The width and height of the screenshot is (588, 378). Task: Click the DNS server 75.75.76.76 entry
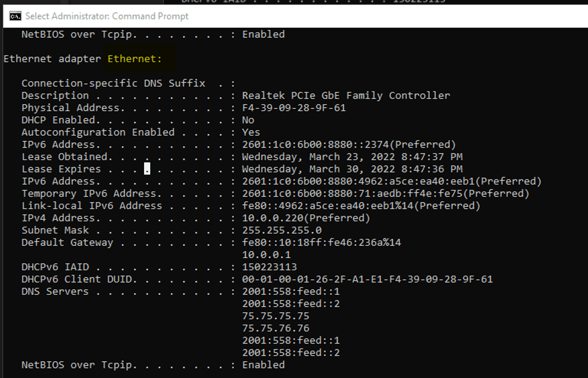point(276,328)
